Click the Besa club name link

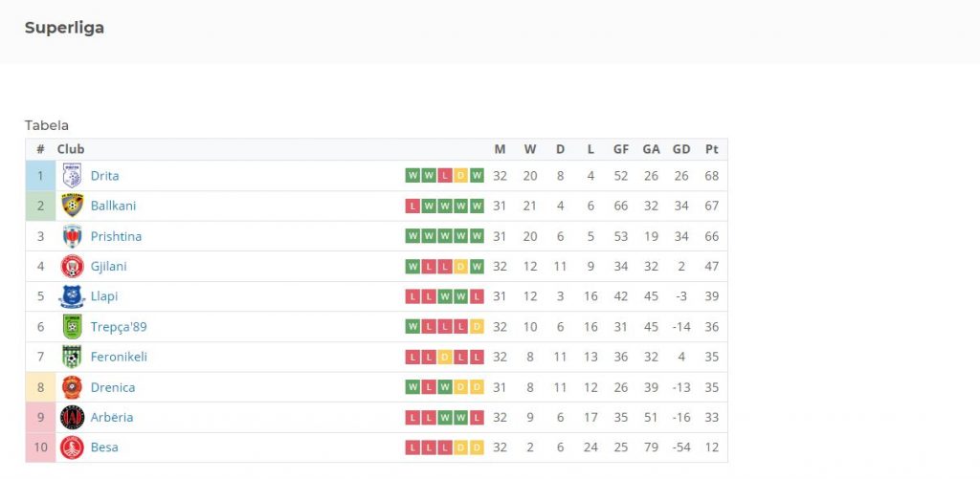[104, 447]
